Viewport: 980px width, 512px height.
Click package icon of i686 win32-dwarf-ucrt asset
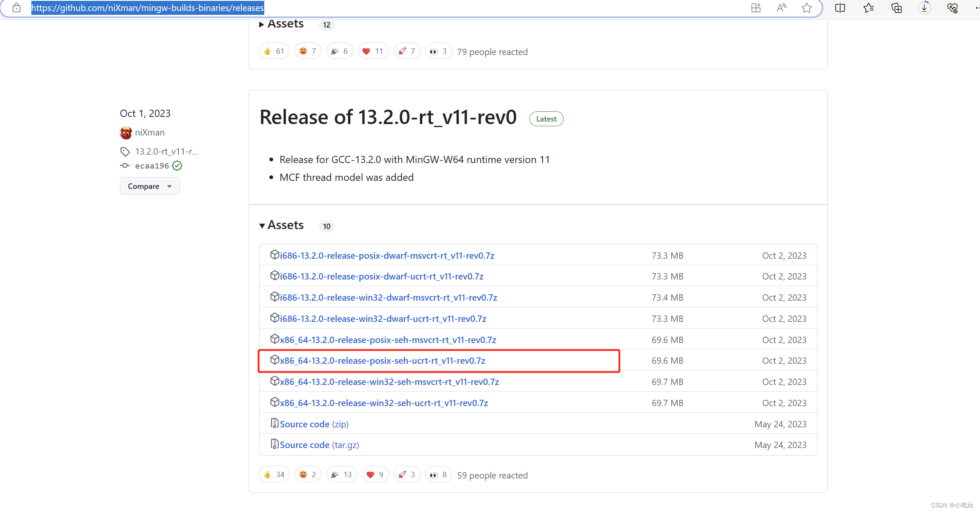coord(274,318)
